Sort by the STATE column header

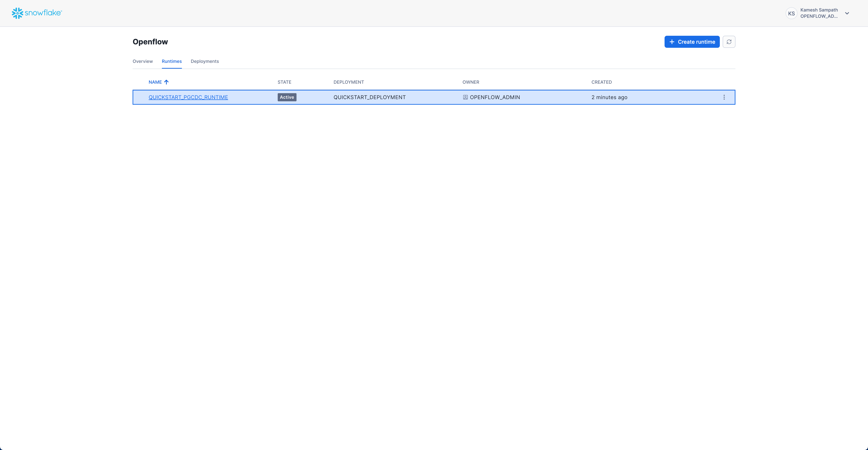click(284, 82)
